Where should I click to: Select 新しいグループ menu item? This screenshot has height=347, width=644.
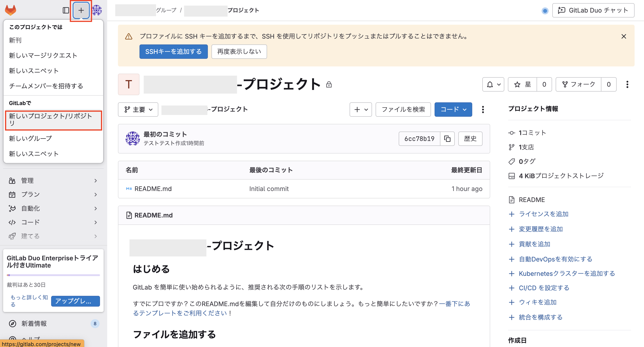[x=53, y=138]
